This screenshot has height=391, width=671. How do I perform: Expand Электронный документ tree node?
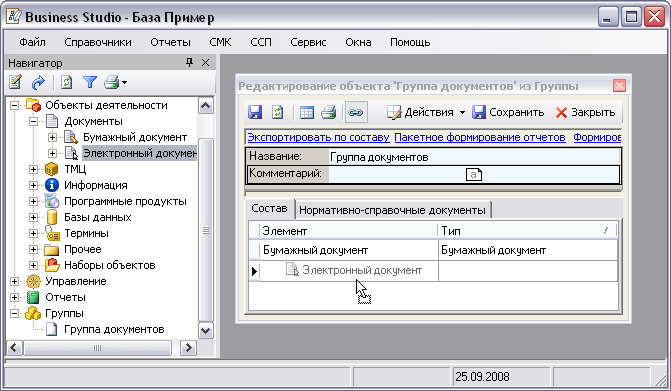point(52,153)
